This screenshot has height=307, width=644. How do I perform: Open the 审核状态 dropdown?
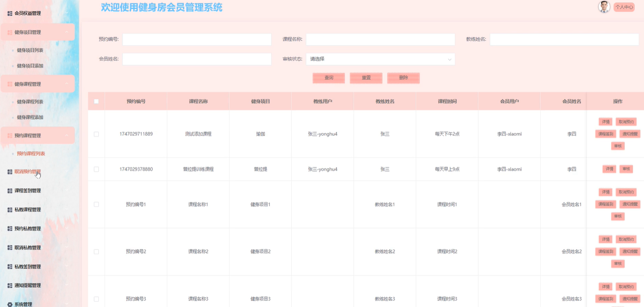pos(380,59)
